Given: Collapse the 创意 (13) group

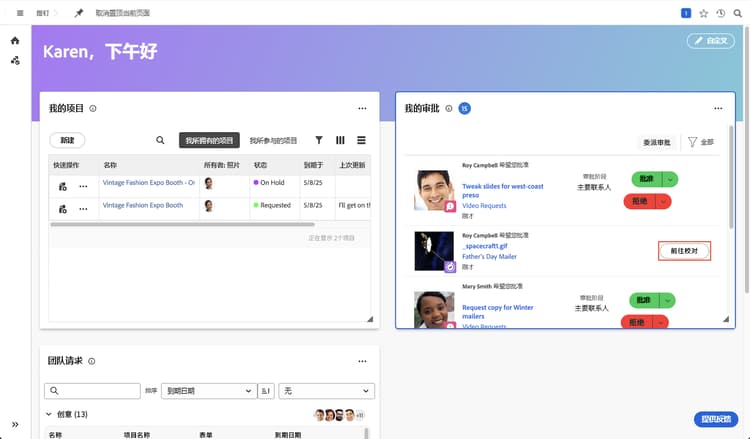Looking at the screenshot, I should tap(49, 414).
